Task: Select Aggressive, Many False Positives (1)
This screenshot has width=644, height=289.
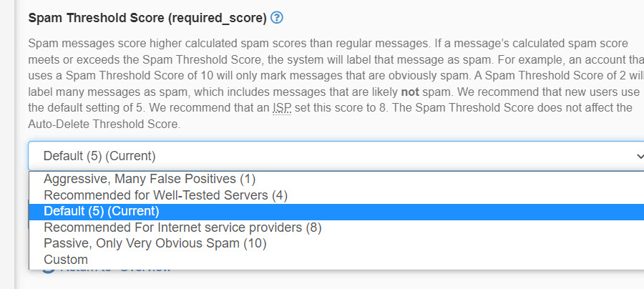Action: point(150,179)
